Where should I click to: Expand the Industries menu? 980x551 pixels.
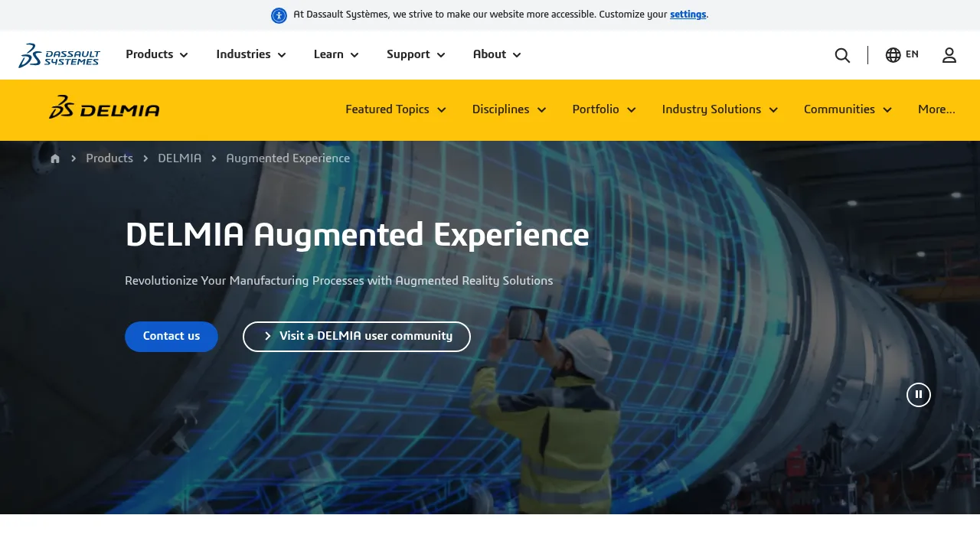pos(251,54)
